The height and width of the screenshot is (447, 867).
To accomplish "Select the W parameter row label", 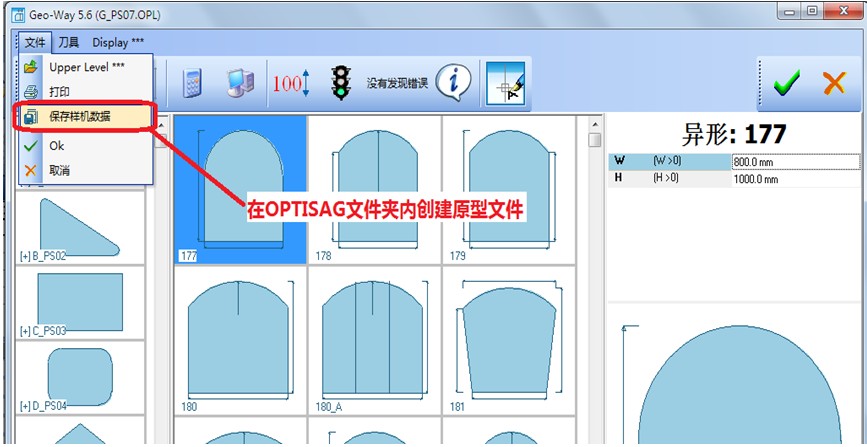I will [670, 162].
